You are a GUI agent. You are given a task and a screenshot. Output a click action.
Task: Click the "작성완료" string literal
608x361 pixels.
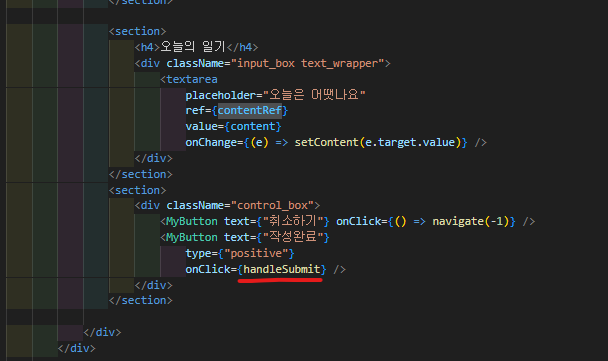[x=293, y=237]
